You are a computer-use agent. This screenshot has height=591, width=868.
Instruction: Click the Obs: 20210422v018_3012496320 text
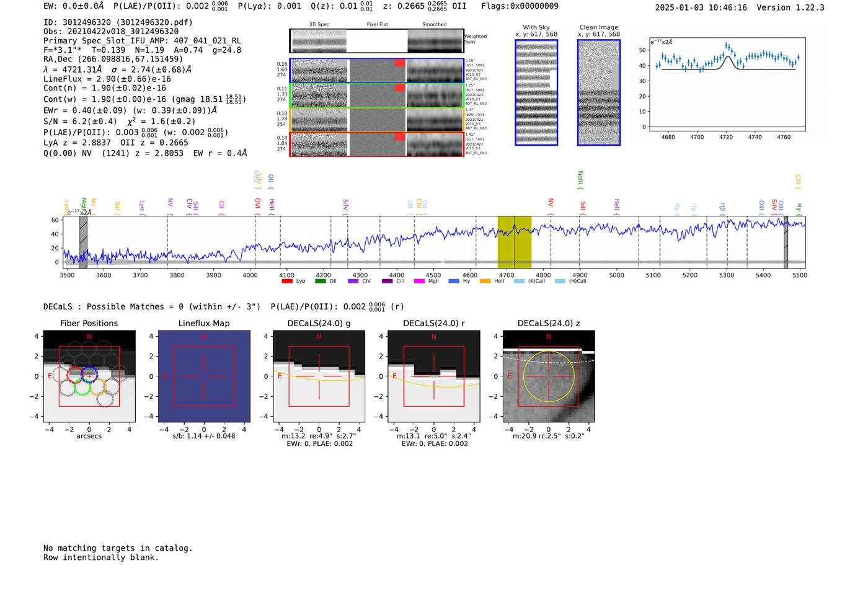click(111, 32)
